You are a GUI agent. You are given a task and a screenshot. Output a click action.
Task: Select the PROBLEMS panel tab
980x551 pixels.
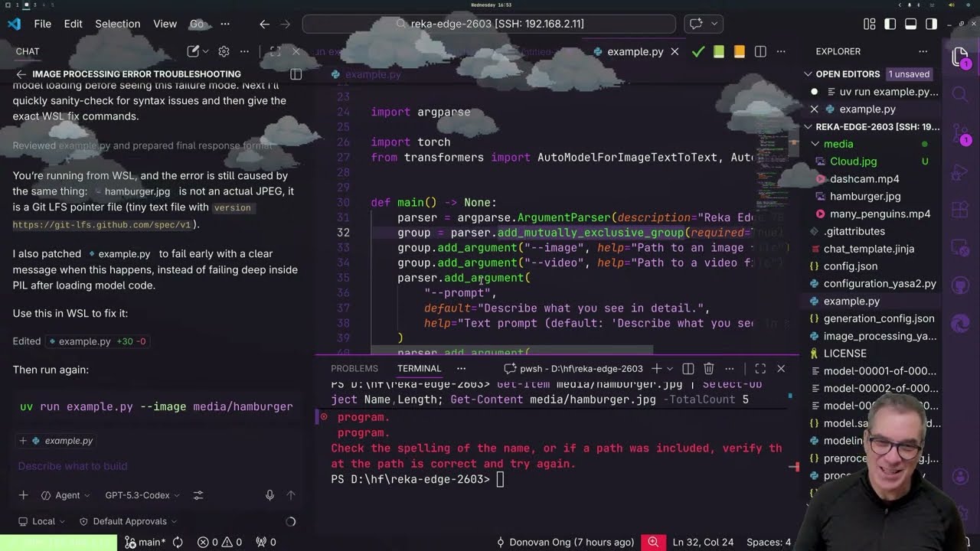pyautogui.click(x=354, y=368)
